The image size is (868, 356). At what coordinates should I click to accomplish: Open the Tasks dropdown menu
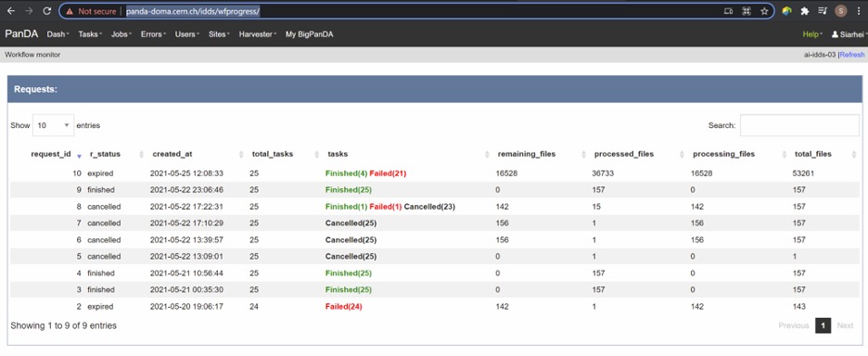[90, 34]
